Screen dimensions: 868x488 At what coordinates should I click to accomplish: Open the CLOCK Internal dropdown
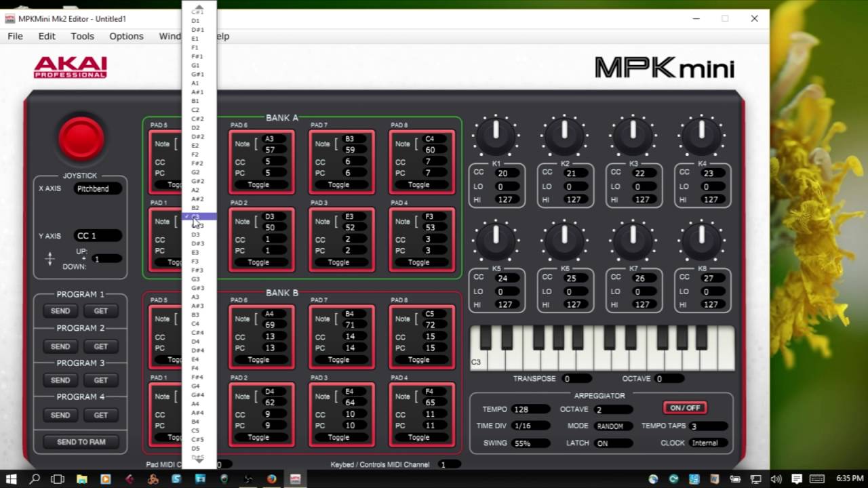(708, 443)
